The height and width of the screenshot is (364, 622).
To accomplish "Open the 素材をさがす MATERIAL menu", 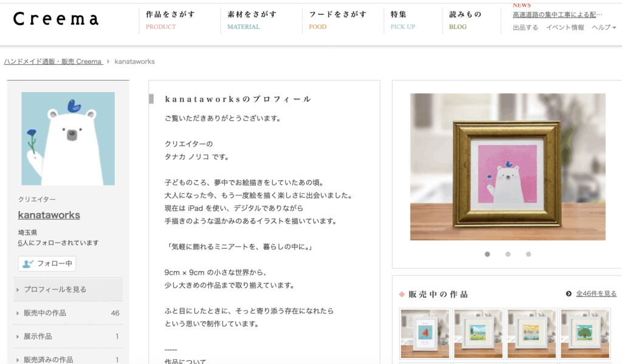I will coord(252,20).
